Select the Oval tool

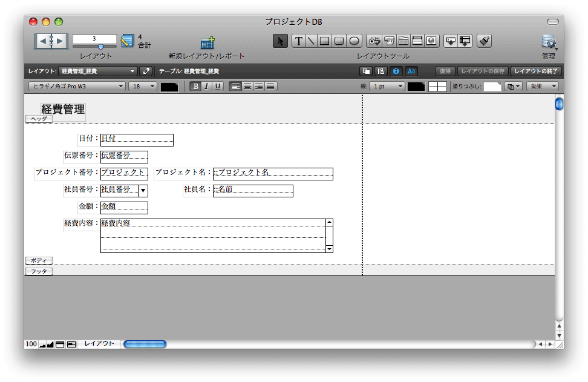[x=354, y=41]
